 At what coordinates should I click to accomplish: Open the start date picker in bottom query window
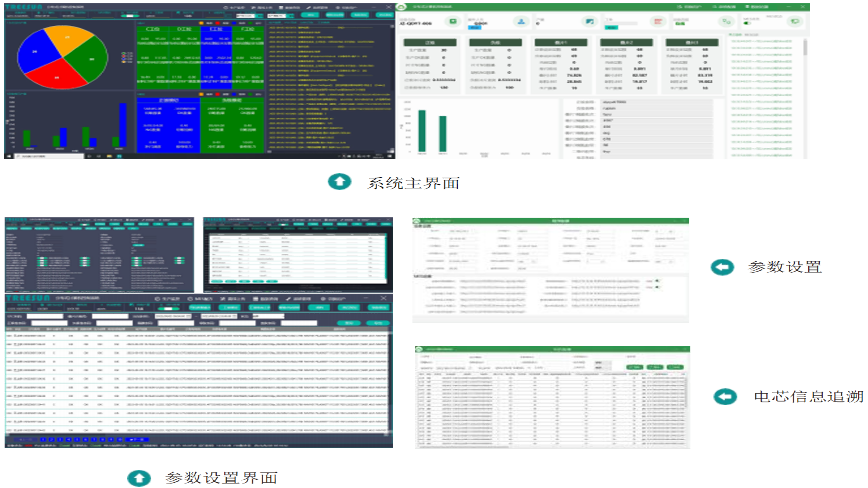(174, 316)
